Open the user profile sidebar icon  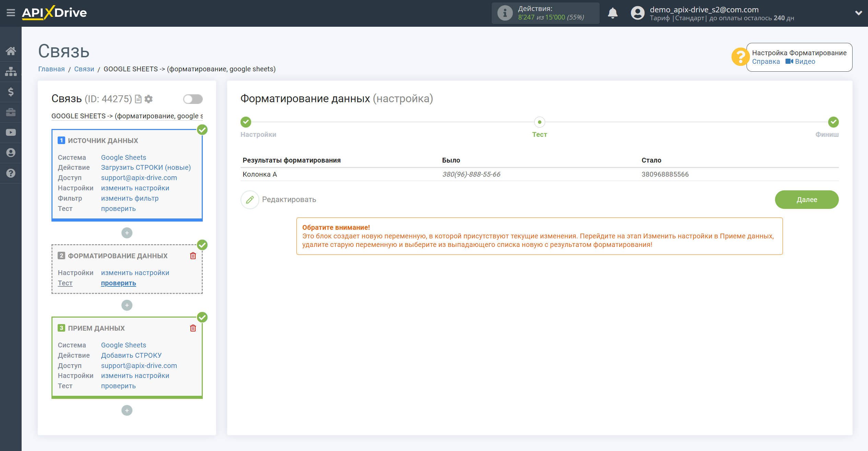tap(11, 153)
